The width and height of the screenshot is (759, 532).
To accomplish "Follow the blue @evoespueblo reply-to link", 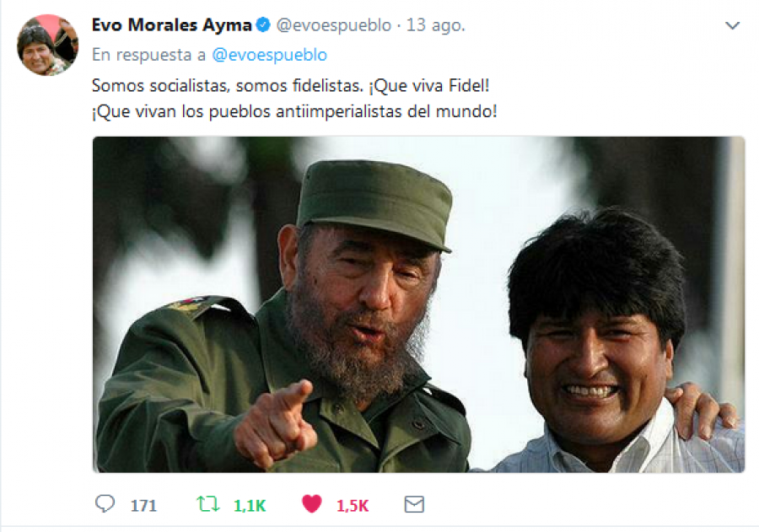I will (x=270, y=55).
